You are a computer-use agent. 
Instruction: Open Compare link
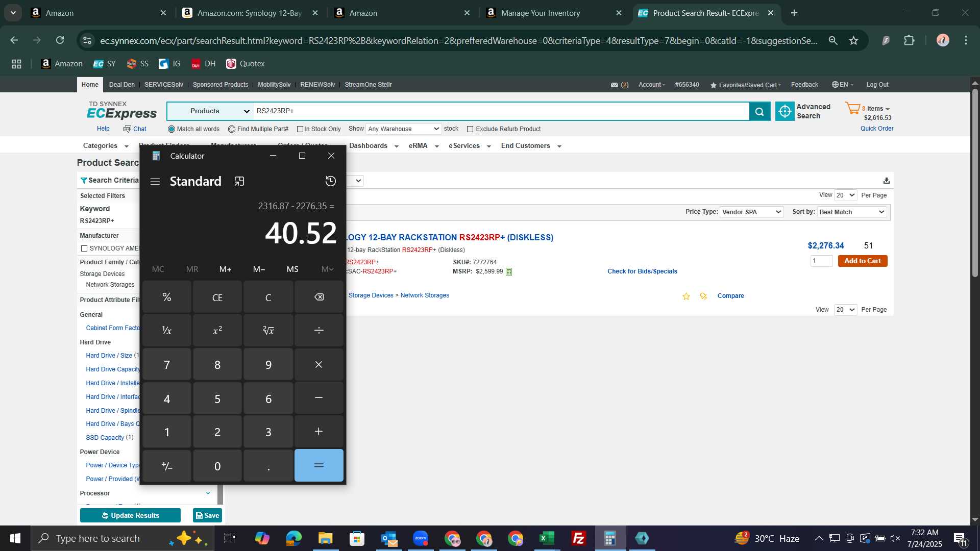tap(730, 296)
